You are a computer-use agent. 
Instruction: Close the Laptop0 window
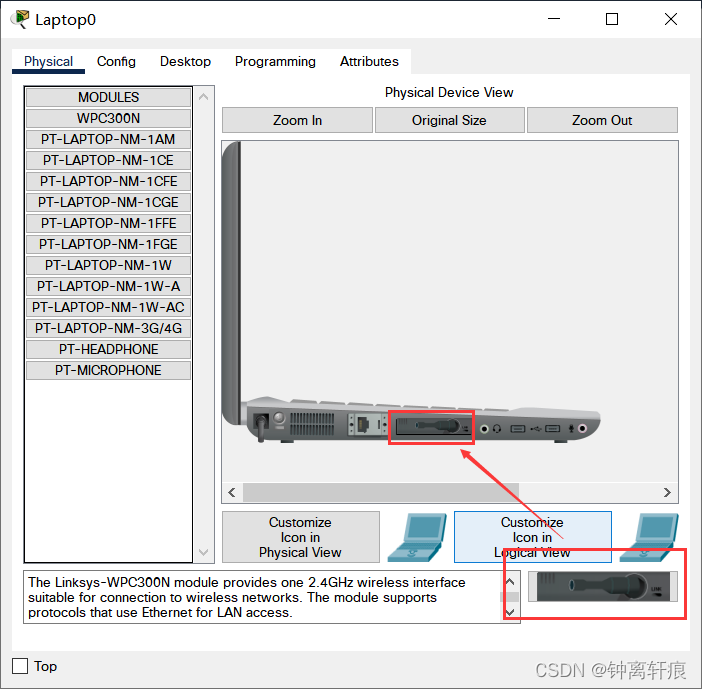tap(671, 19)
